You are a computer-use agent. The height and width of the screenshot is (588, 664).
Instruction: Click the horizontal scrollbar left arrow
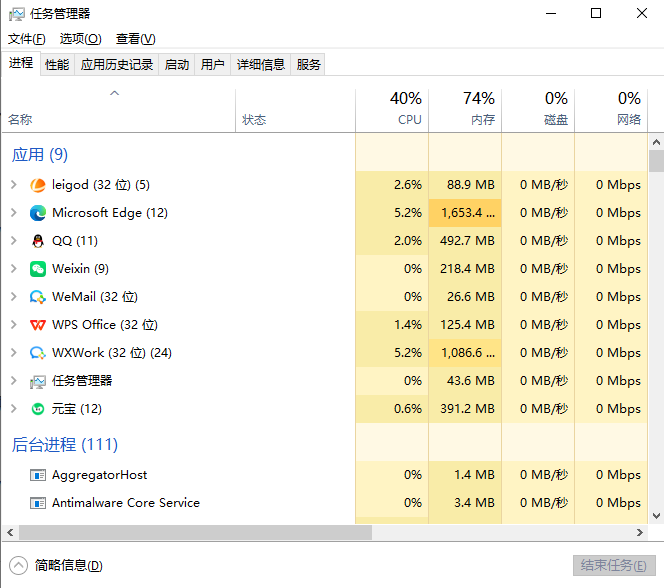click(10, 533)
